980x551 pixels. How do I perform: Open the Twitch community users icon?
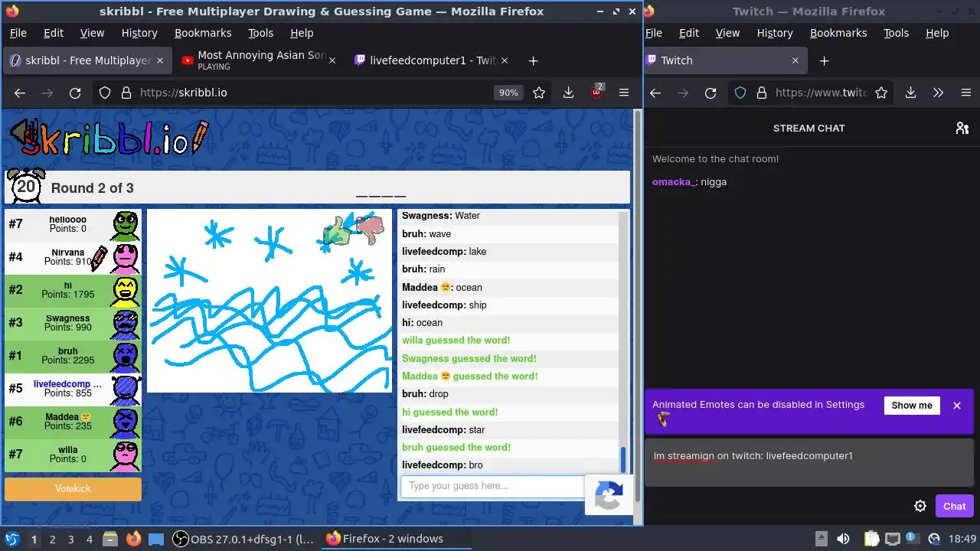point(962,128)
